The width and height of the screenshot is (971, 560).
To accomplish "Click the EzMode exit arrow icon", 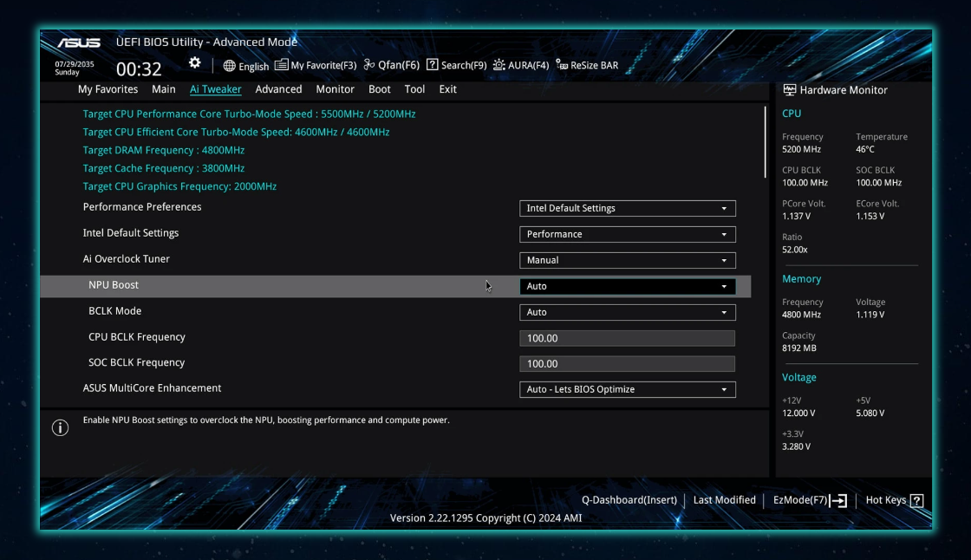I will [x=838, y=500].
